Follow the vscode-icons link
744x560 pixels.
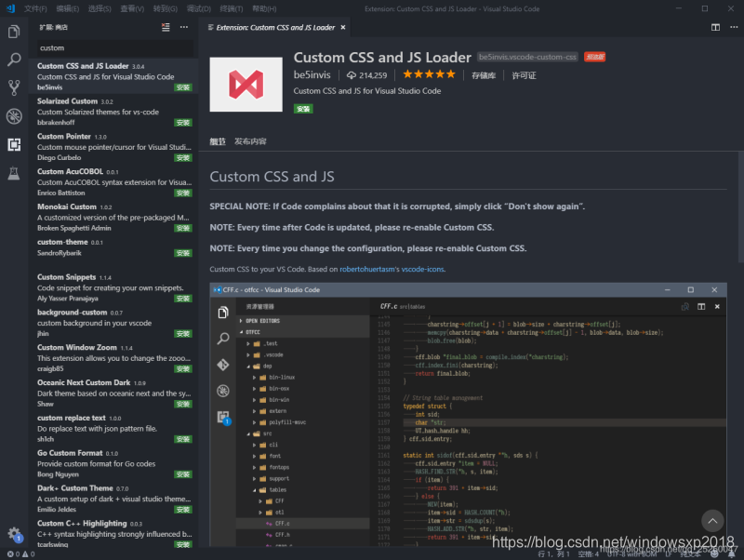tap(423, 269)
